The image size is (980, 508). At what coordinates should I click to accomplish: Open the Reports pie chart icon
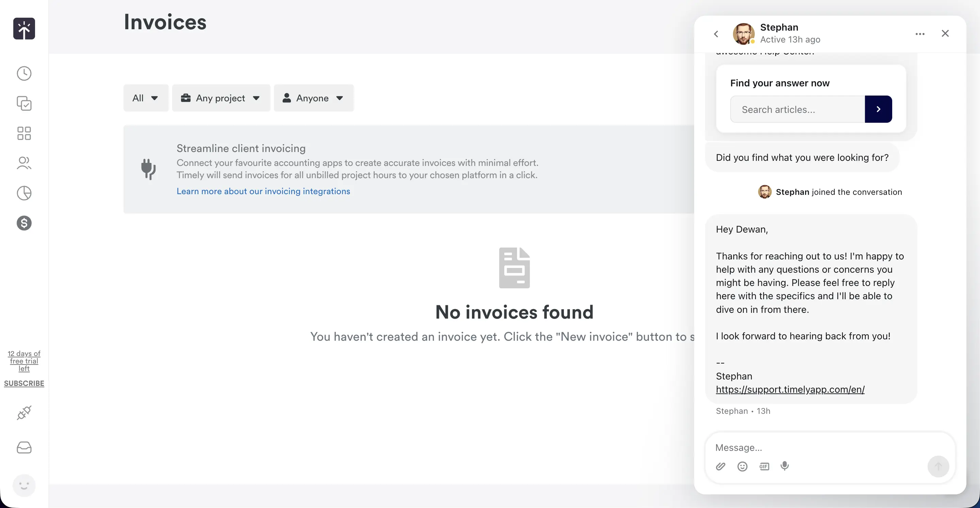point(24,193)
